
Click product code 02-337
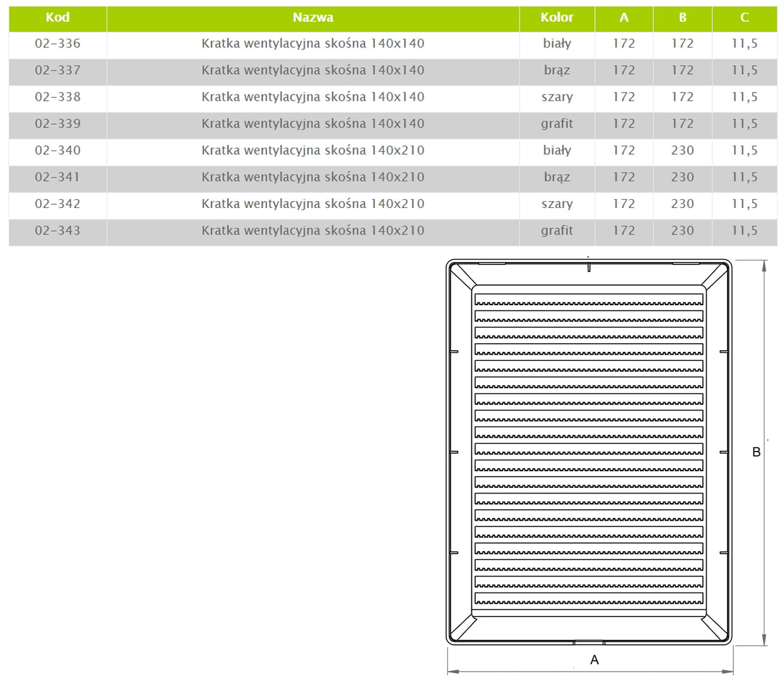(x=58, y=70)
